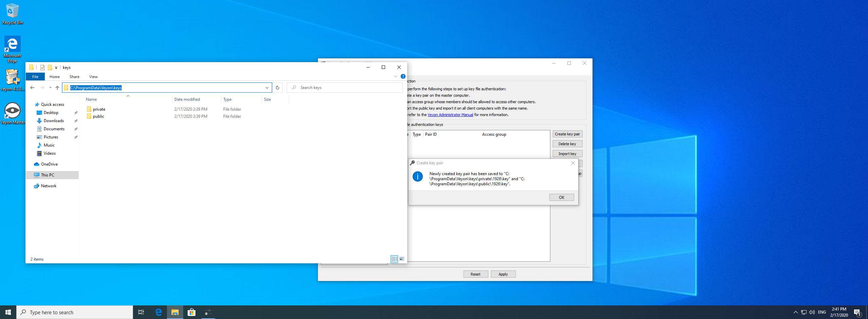Click the Access group column header
Screen dimensions: 868x319
494,134
